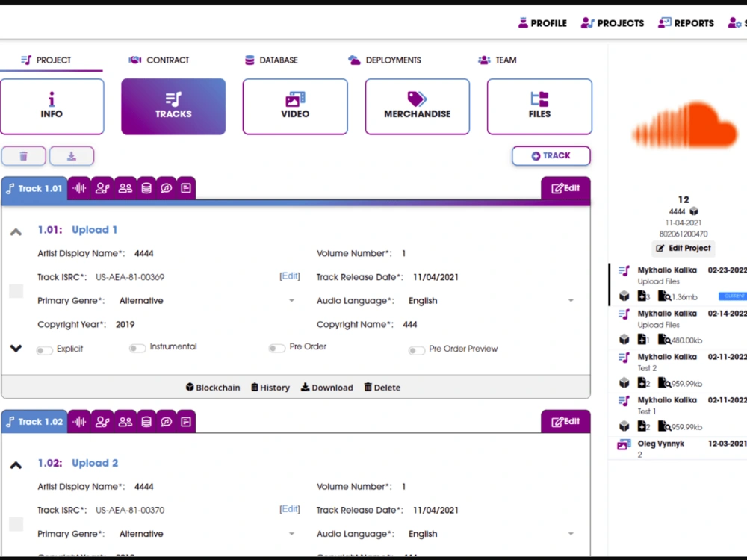This screenshot has height=560, width=747.
Task: Click music list icon beside 02-14-2022 entry
Action: tap(624, 314)
